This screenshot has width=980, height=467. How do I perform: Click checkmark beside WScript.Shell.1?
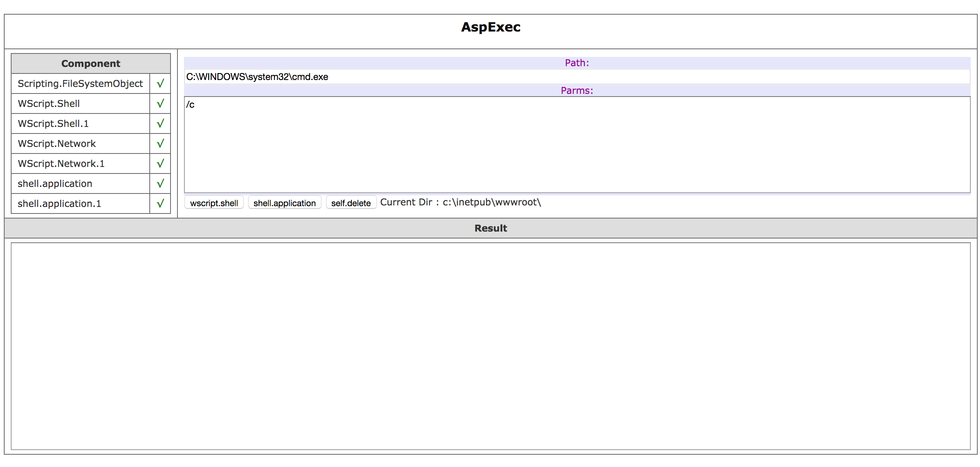(160, 123)
